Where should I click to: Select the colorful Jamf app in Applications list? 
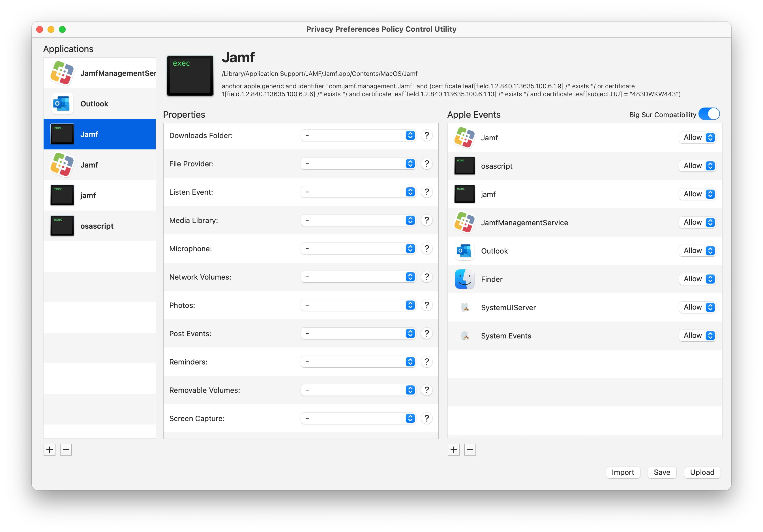pos(99,165)
